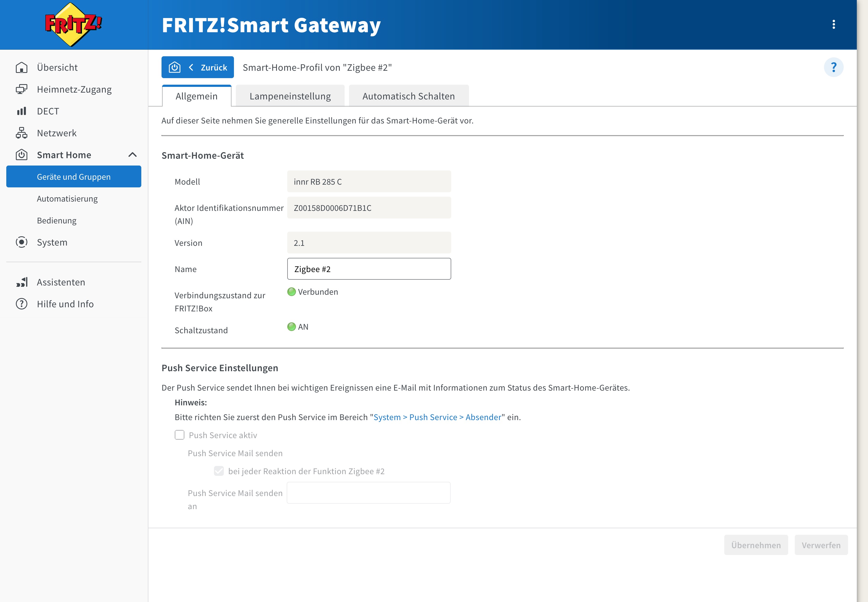Click the Assistenten wizard icon
This screenshot has width=868, height=602.
tap(22, 282)
